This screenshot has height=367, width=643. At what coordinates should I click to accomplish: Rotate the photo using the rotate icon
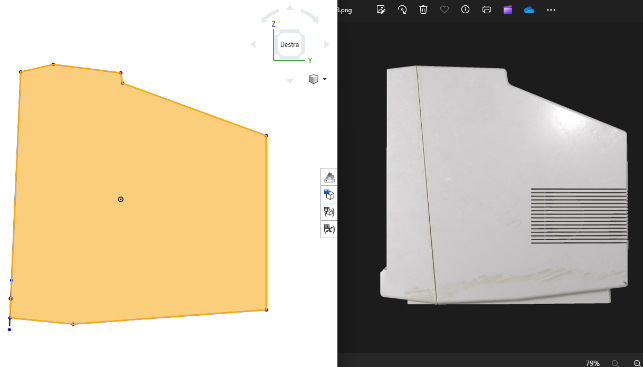pyautogui.click(x=402, y=9)
